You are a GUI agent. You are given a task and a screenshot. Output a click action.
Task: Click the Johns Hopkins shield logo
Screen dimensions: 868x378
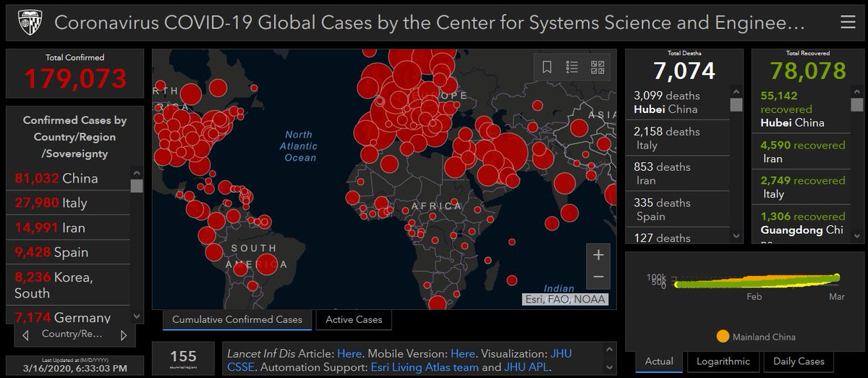tap(30, 22)
